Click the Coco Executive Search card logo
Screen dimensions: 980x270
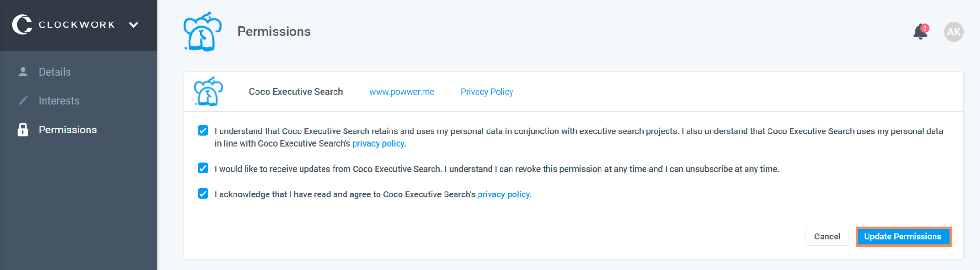point(208,91)
